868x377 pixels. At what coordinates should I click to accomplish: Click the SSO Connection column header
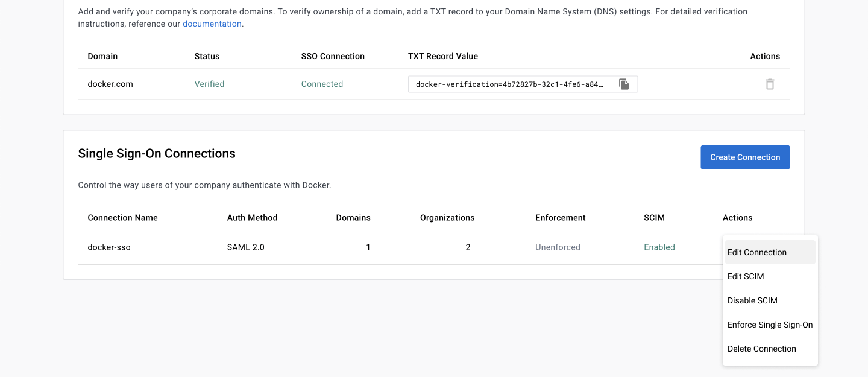pyautogui.click(x=333, y=56)
